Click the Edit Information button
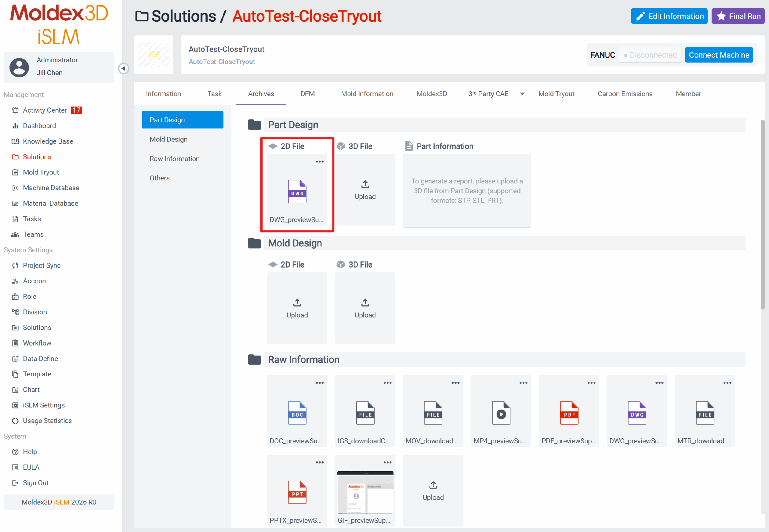The image size is (769, 532). (669, 16)
